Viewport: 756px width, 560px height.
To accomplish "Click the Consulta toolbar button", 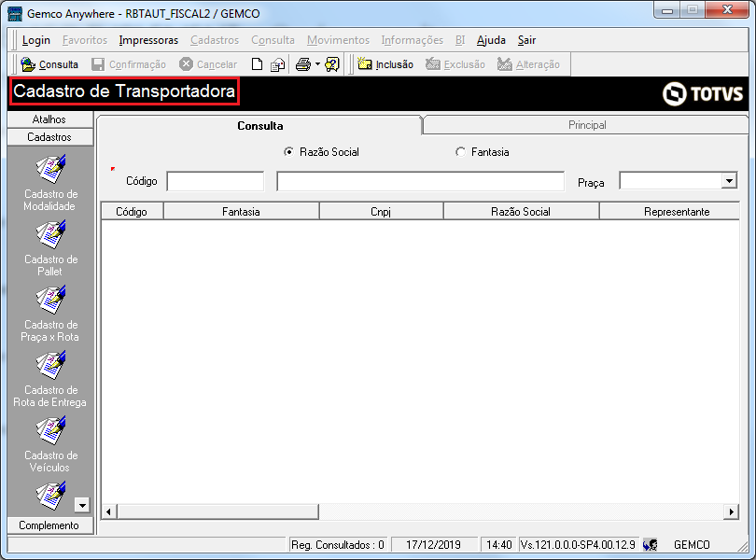I will tap(49, 64).
